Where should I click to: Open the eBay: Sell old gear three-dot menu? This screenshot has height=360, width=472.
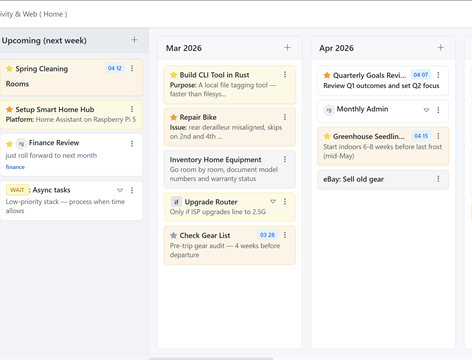point(438,179)
